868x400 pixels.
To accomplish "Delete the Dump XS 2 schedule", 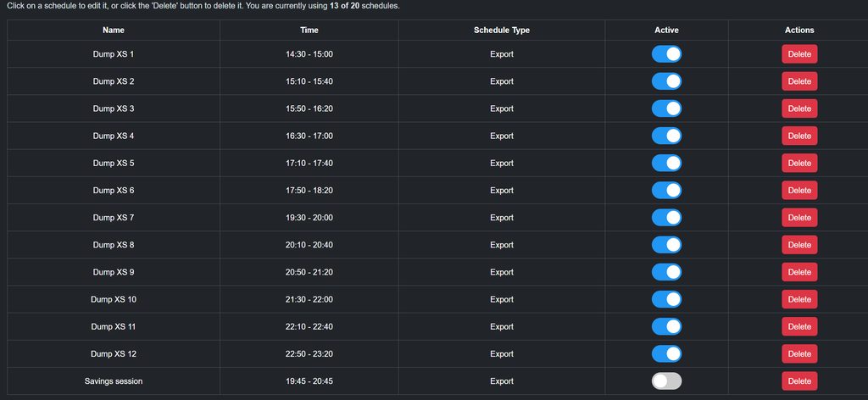I will click(798, 81).
